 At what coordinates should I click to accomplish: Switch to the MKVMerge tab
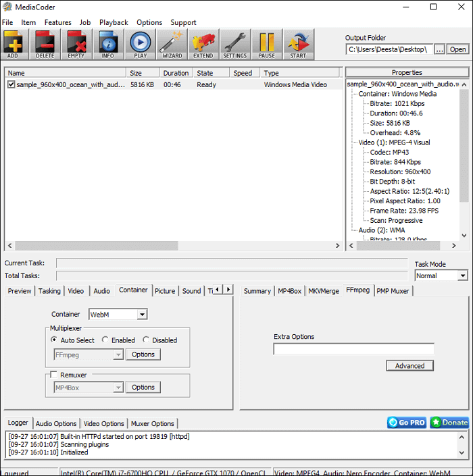(x=324, y=291)
